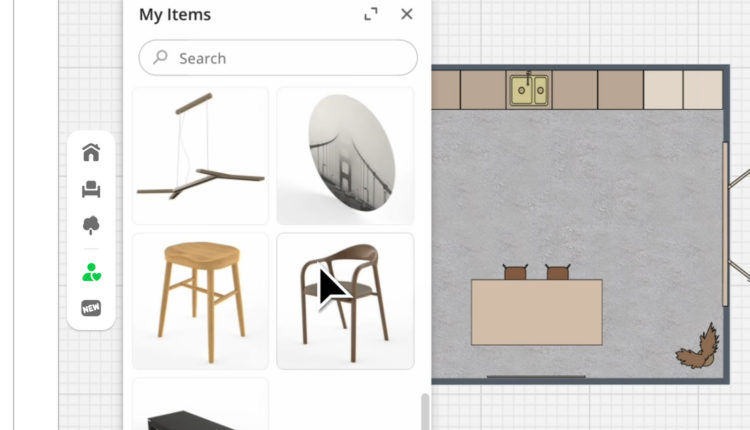Expand the My Items panel to fullscreen
The height and width of the screenshot is (430, 750).
pos(371,14)
